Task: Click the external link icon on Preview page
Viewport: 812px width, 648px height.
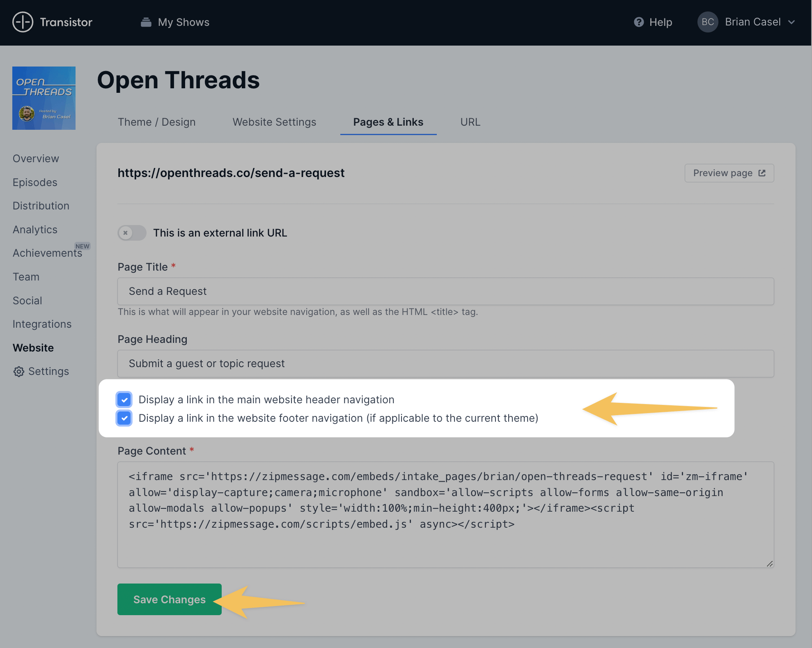Action: [762, 173]
